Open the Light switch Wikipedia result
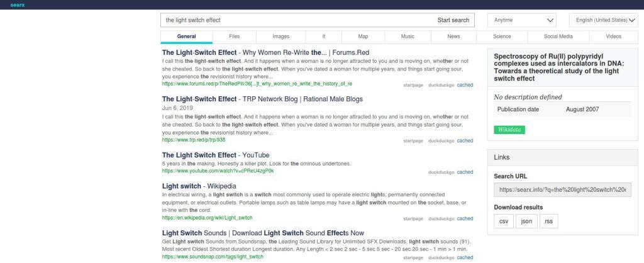Viewport: 644px width, 263px height. tap(199, 186)
